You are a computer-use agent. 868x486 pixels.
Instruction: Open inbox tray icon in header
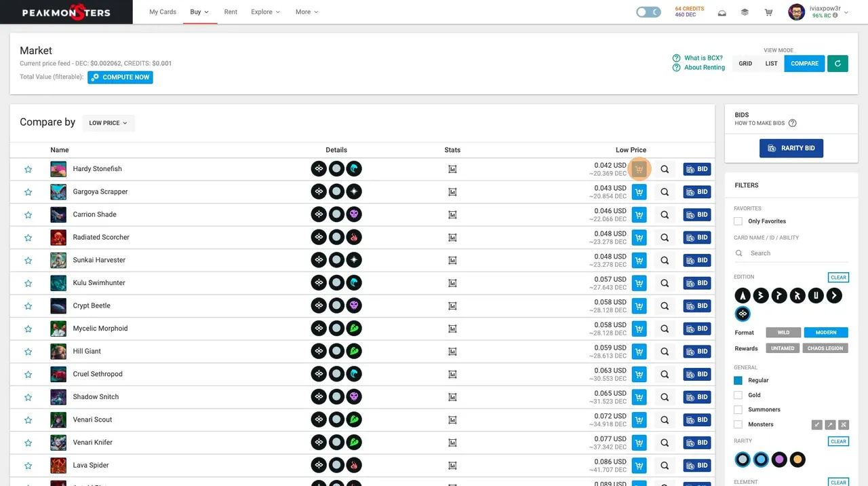pyautogui.click(x=722, y=12)
